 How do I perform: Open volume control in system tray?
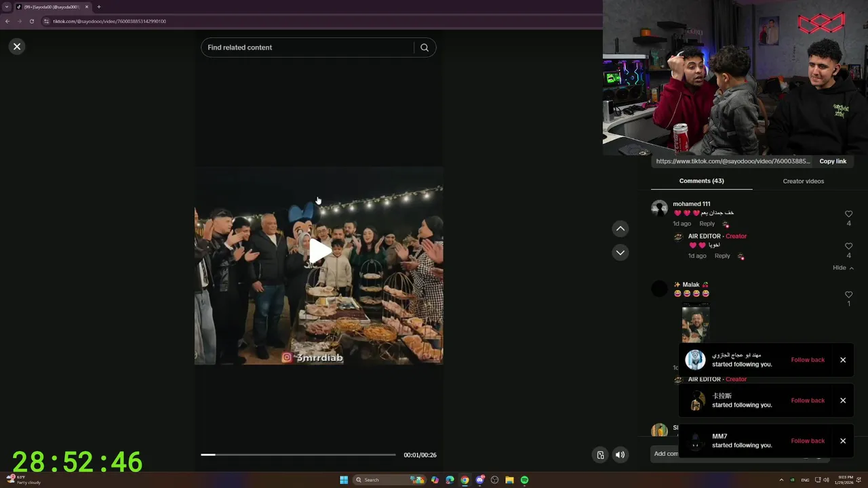click(x=826, y=480)
